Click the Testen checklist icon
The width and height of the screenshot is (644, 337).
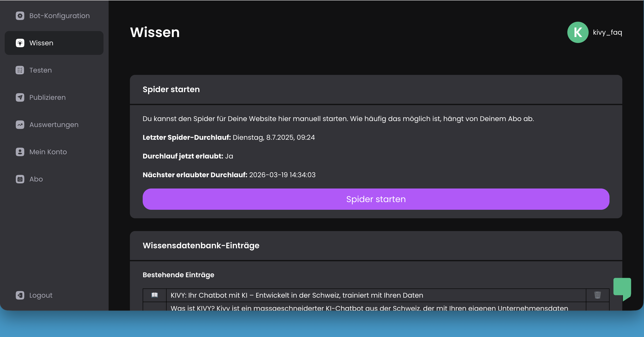click(20, 70)
